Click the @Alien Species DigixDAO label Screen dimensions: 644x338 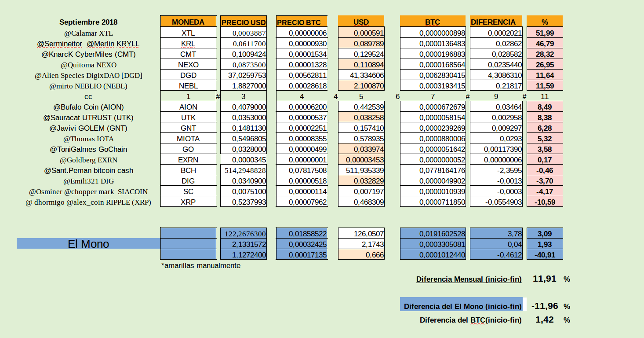pyautogui.click(x=88, y=75)
